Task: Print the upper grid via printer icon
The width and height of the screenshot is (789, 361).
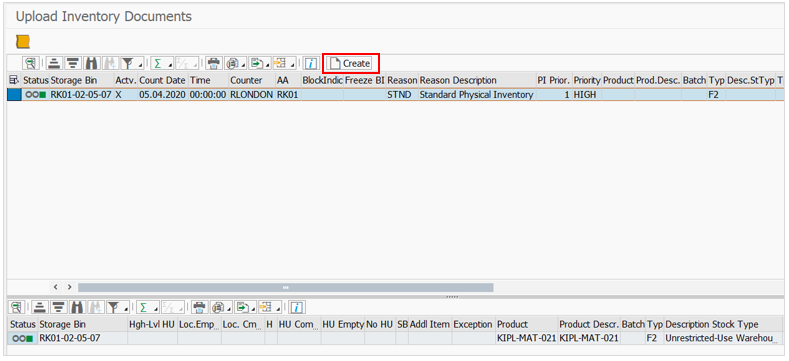Action: coord(214,63)
